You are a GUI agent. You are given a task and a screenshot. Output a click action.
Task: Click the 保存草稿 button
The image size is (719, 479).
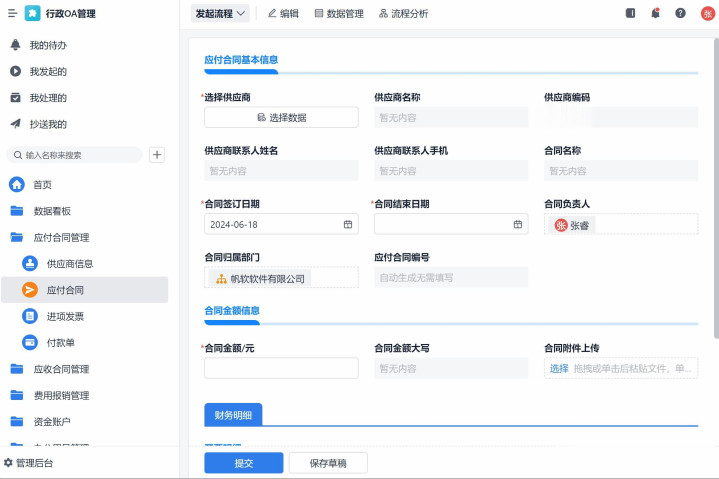(328, 463)
